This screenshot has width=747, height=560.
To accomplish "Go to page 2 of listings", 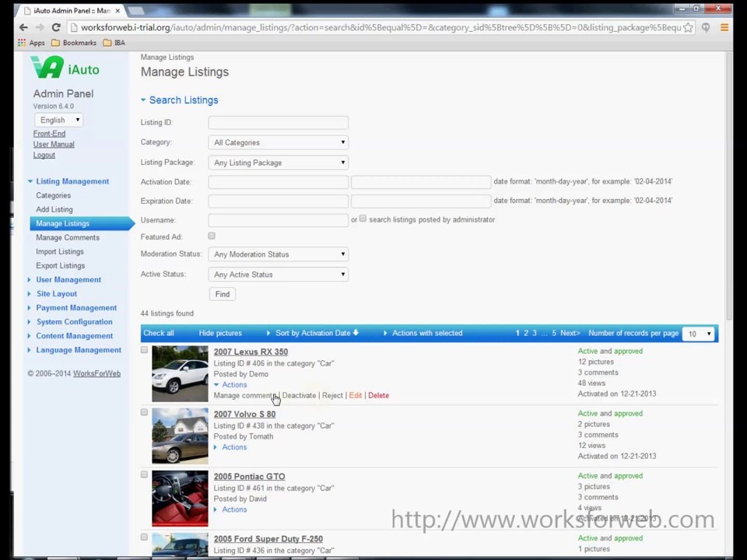I will [x=526, y=334].
